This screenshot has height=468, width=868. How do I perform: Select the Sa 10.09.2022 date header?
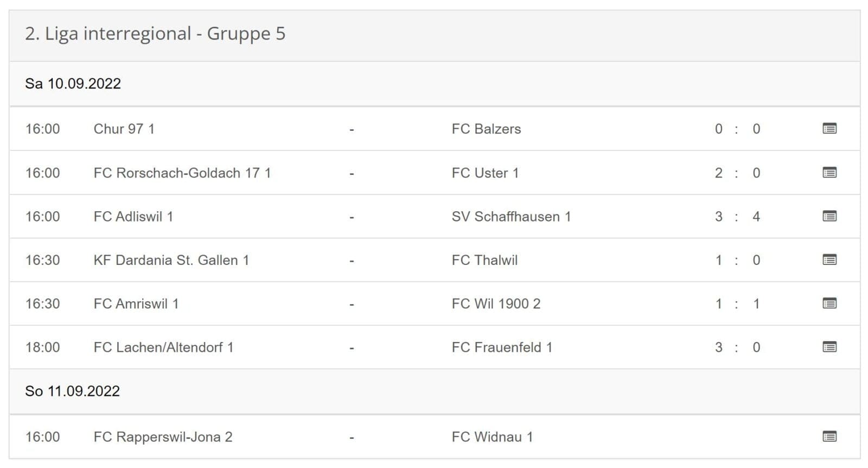[73, 84]
